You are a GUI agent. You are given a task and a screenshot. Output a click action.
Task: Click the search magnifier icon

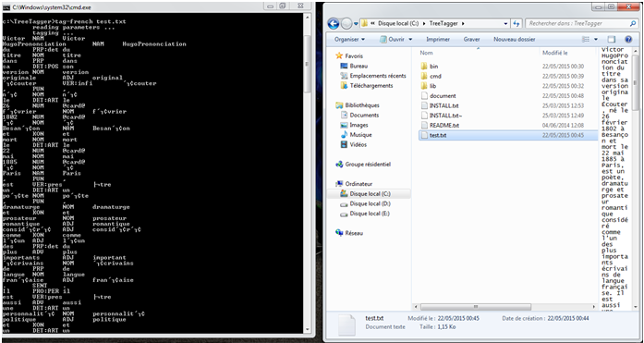(633, 23)
